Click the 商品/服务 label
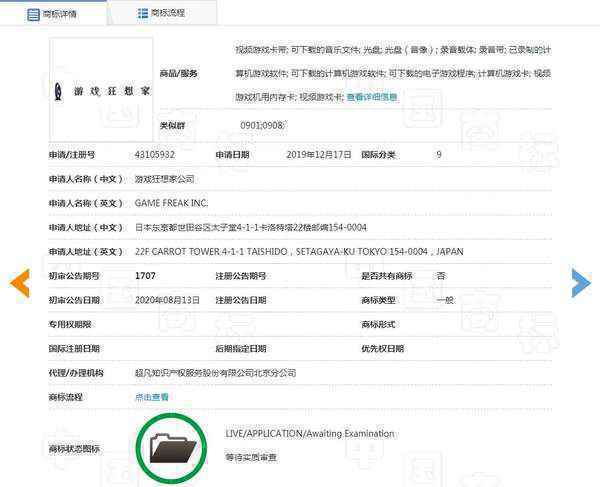The width and height of the screenshot is (600, 487). pyautogui.click(x=179, y=73)
